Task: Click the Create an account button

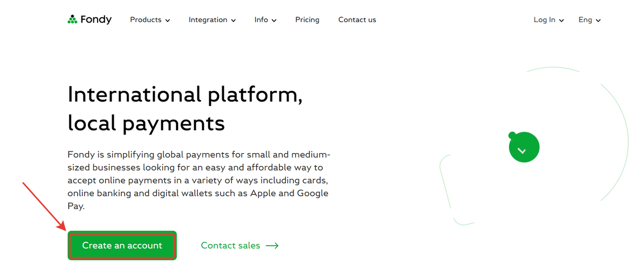Action: [122, 246]
